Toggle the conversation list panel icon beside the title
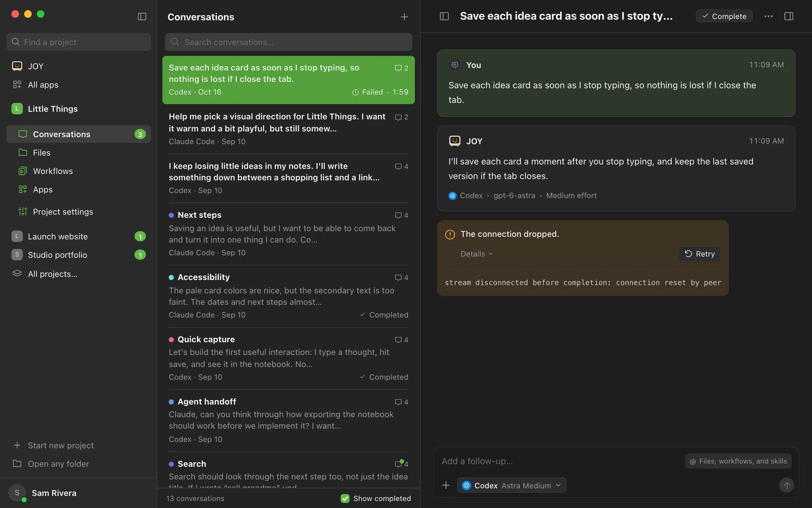 point(444,16)
